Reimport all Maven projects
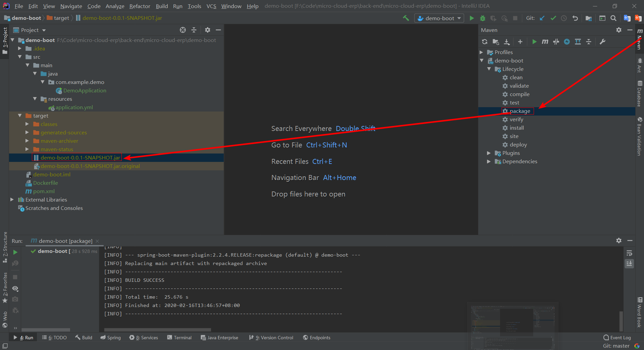The image size is (644, 350). pyautogui.click(x=485, y=42)
